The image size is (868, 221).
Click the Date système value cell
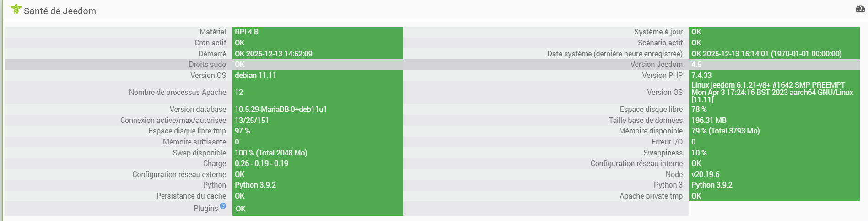pos(766,54)
